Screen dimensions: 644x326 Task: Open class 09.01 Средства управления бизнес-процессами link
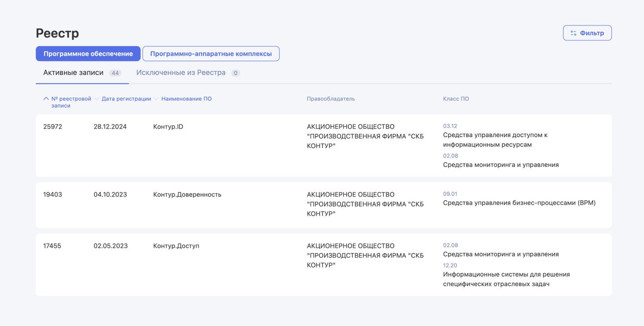click(519, 203)
